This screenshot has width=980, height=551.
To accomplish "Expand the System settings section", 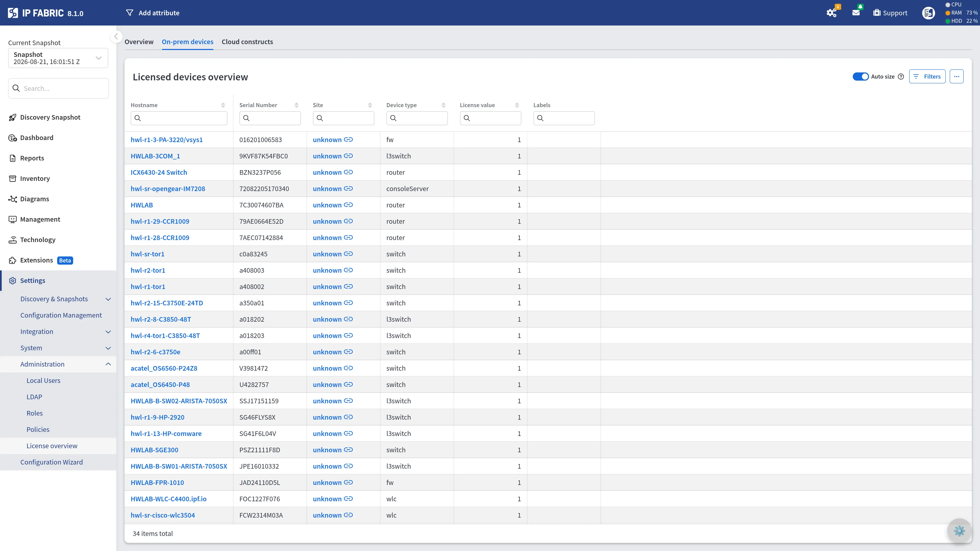I will (x=108, y=348).
